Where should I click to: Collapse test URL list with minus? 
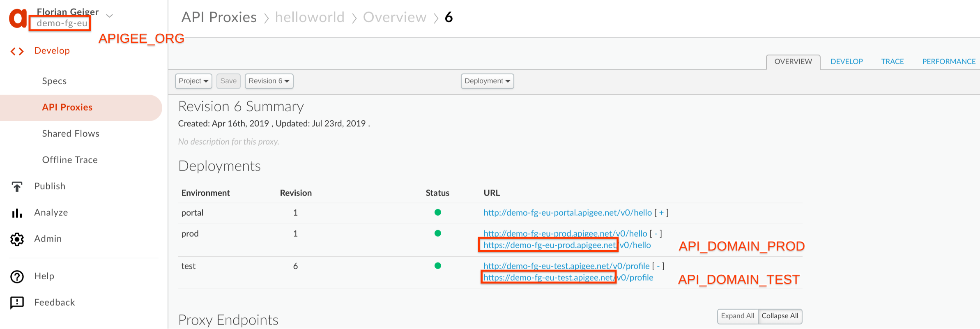coord(658,266)
